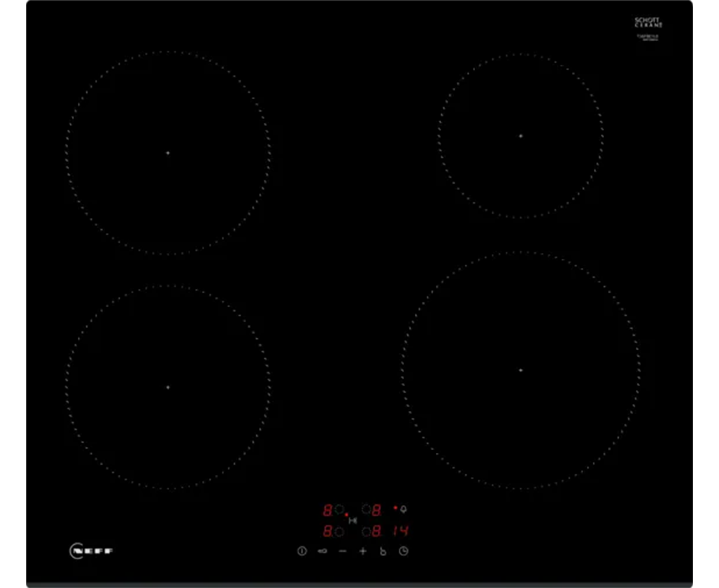Select the front-right zone selector ring
This screenshot has width=719, height=588.
pos(367,531)
